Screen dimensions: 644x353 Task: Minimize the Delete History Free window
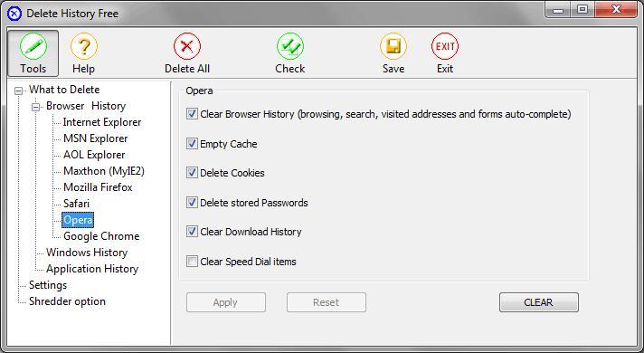558,10
